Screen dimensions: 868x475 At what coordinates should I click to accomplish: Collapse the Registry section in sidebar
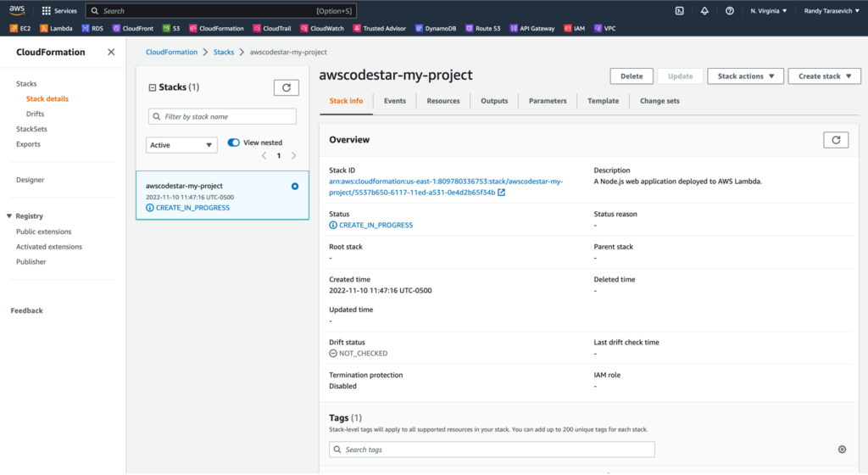click(x=9, y=216)
